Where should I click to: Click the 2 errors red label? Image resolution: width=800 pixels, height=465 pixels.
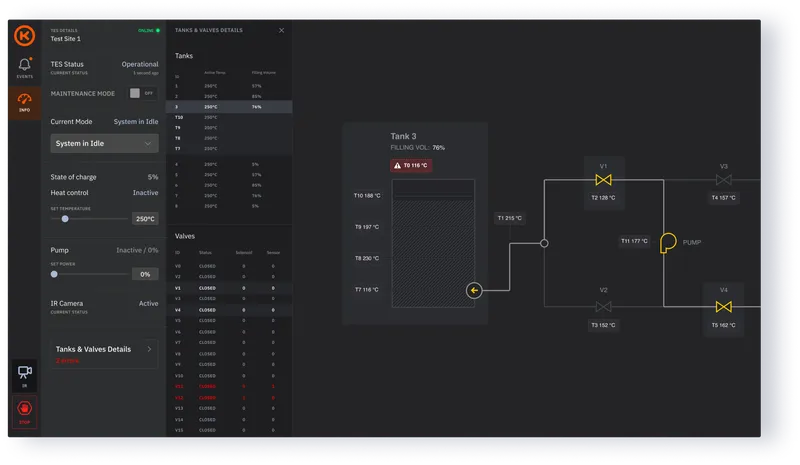pyautogui.click(x=67, y=361)
